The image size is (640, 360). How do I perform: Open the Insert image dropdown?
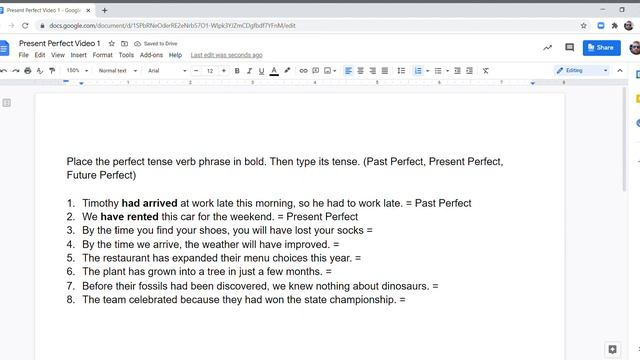[x=330, y=71]
